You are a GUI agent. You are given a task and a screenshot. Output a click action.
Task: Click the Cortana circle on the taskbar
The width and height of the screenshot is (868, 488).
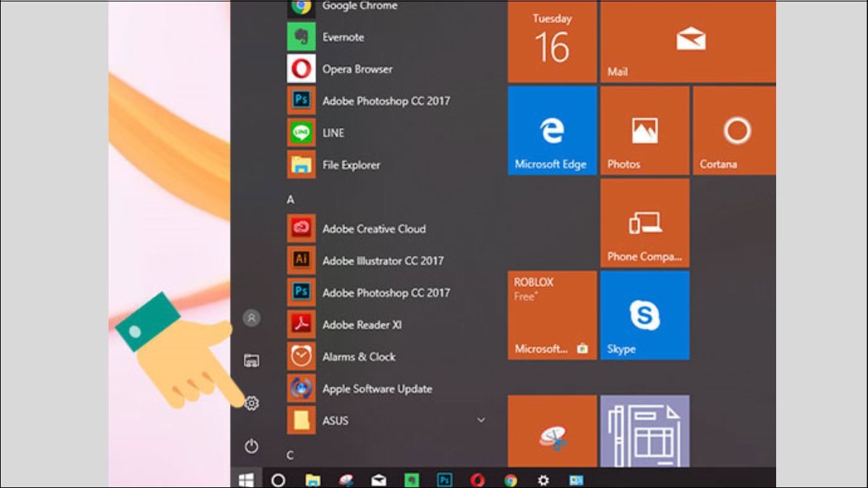[278, 479]
